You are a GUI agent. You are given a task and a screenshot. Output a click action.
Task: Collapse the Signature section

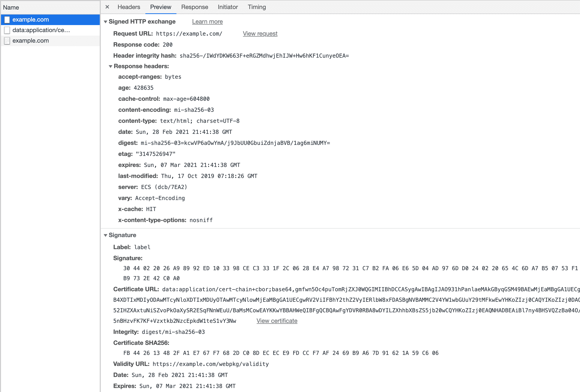(106, 235)
